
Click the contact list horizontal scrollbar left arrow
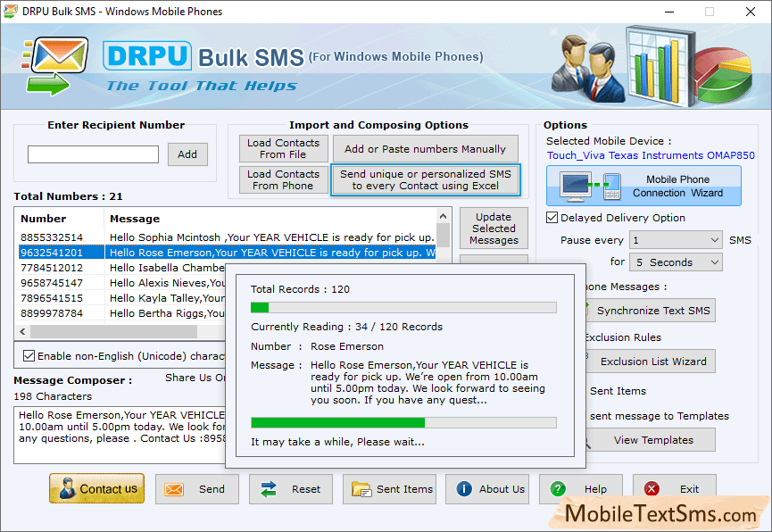(x=22, y=331)
